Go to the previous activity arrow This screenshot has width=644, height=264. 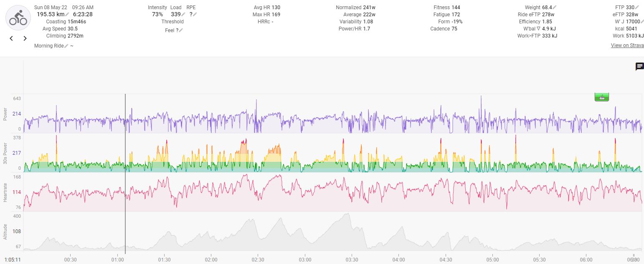point(11,38)
